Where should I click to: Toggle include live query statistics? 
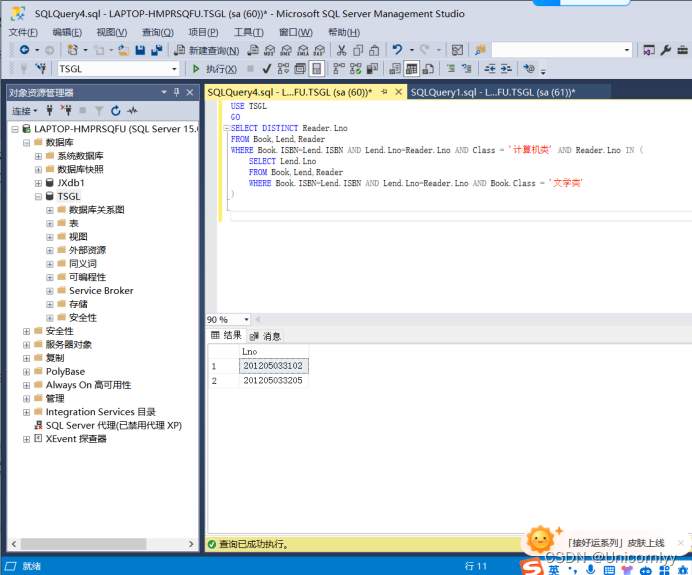[x=355, y=69]
